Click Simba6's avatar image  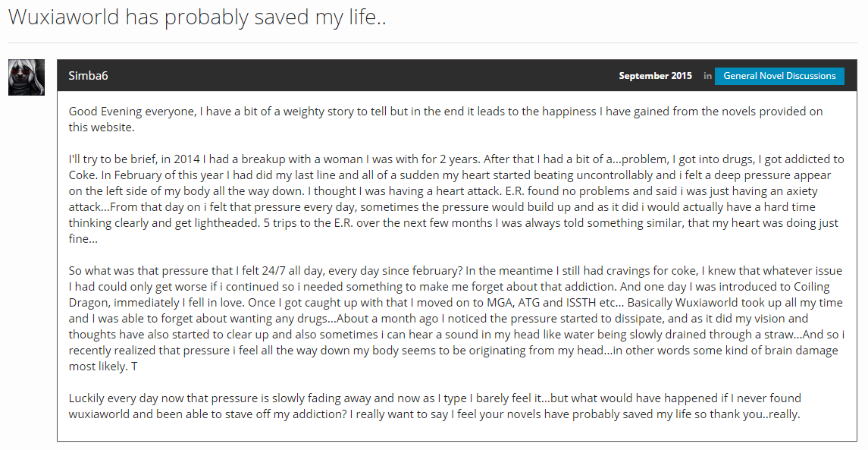27,77
